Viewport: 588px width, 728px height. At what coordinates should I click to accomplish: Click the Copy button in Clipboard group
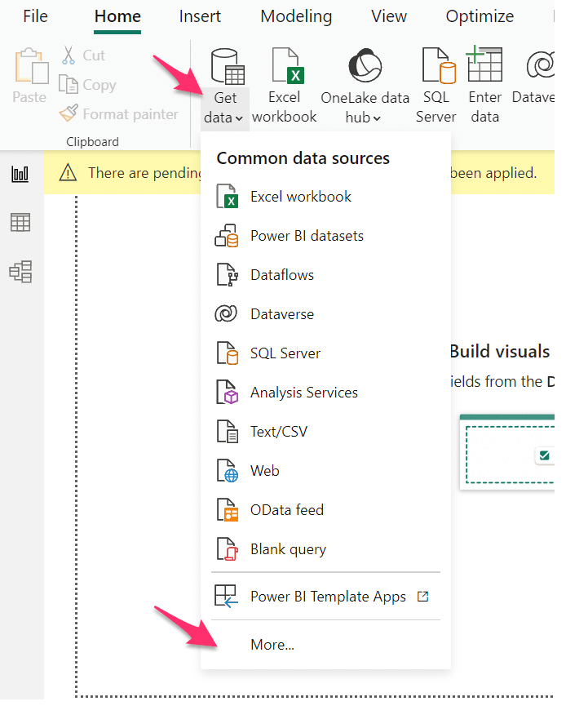[87, 85]
